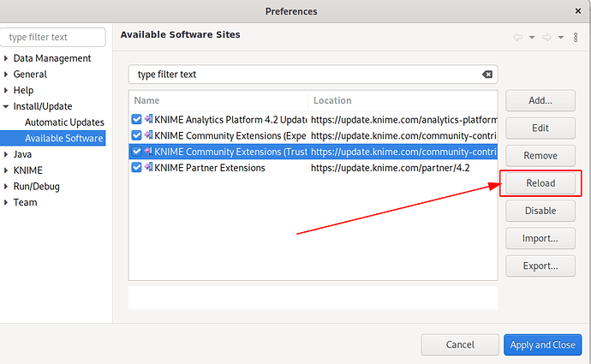Click the Community Extensions (Trusted) site icon

149,151
